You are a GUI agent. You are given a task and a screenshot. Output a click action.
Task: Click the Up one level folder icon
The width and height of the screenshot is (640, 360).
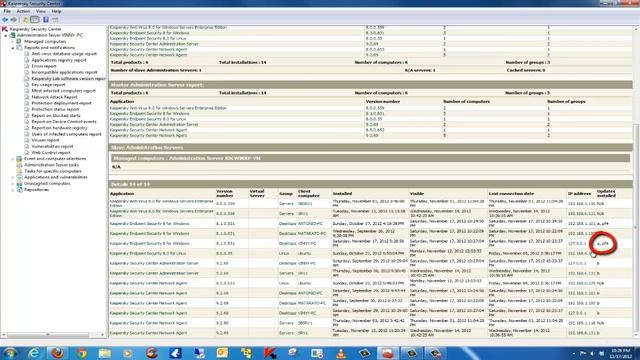[25, 20]
